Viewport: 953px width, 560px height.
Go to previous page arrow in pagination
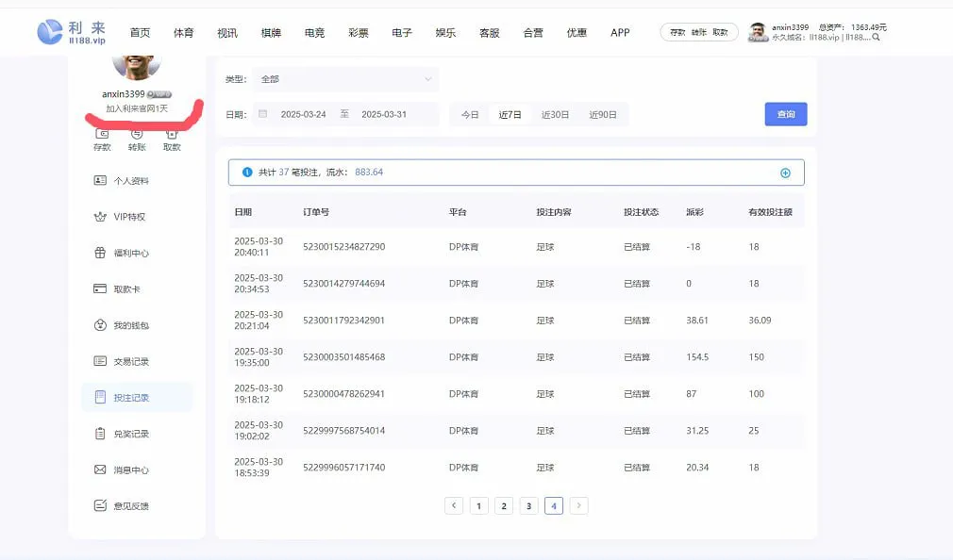[454, 506]
